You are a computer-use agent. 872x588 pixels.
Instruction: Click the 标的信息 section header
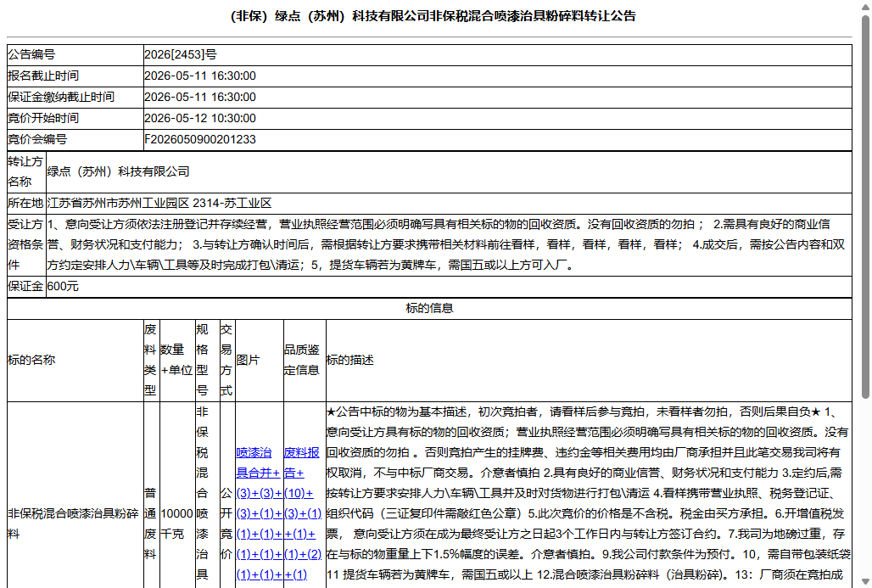pos(429,308)
